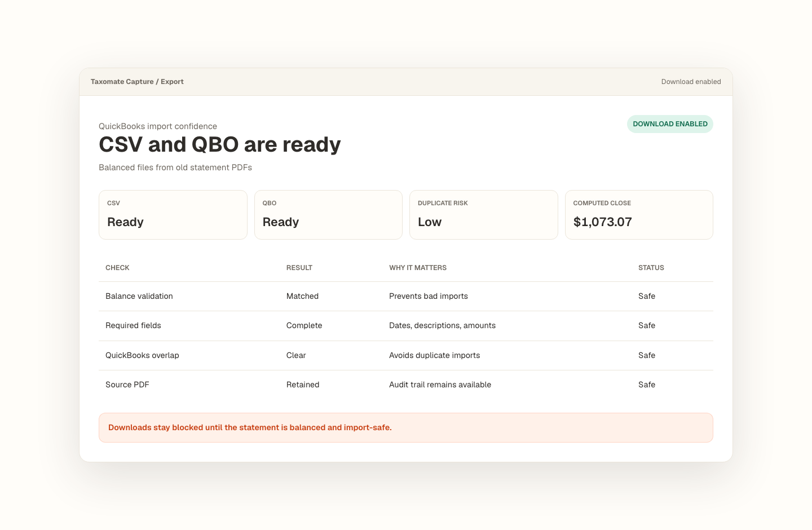Select the Required fields row label
Screen dimensions: 812x530
pos(133,325)
